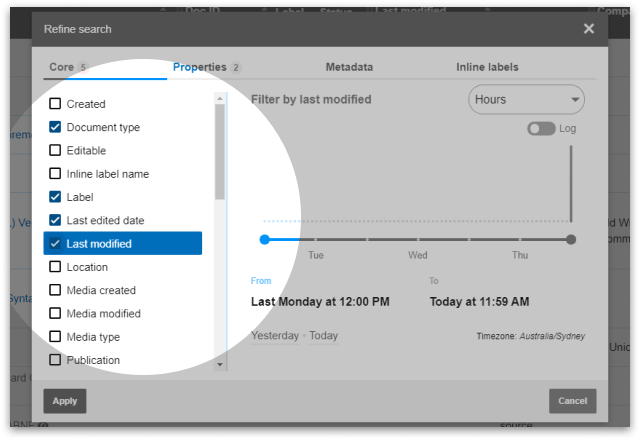Uncheck the Document type filter
The image size is (640, 440).
pos(56,127)
